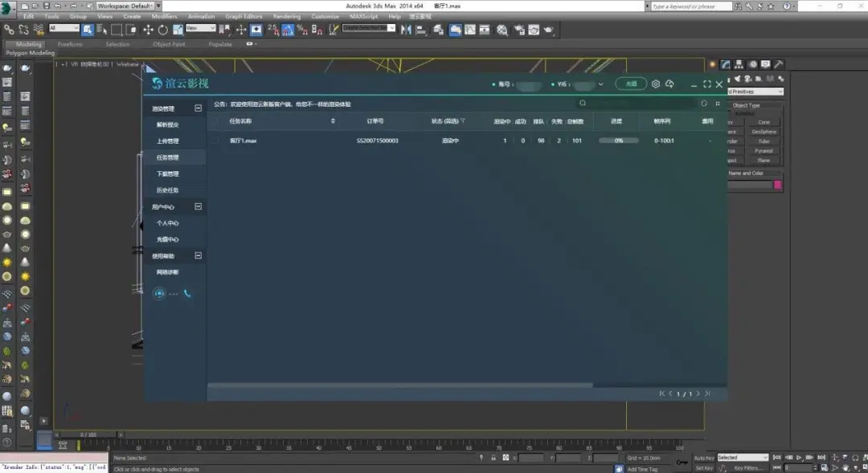This screenshot has width=868, height=473.
Task: Open the Rendering menu
Action: (286, 16)
